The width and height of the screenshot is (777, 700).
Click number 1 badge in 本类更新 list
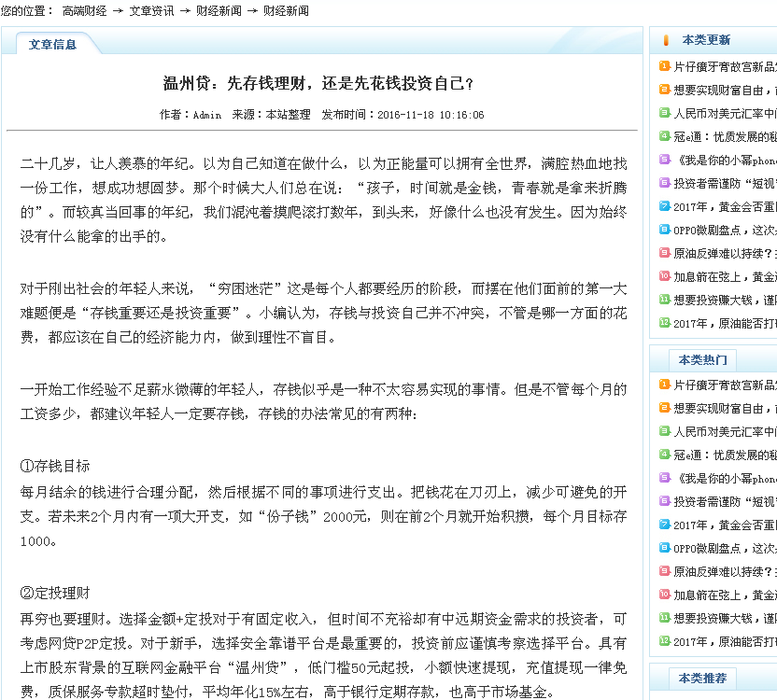(664, 66)
